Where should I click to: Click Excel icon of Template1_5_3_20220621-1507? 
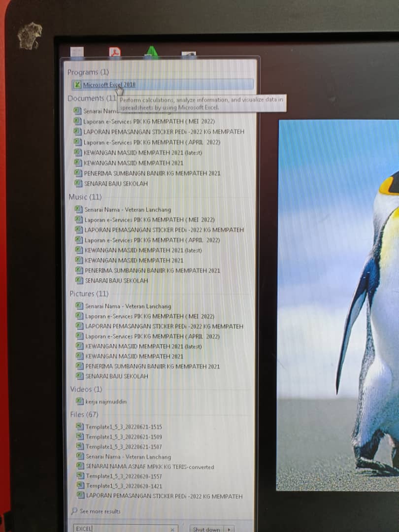coord(80,446)
